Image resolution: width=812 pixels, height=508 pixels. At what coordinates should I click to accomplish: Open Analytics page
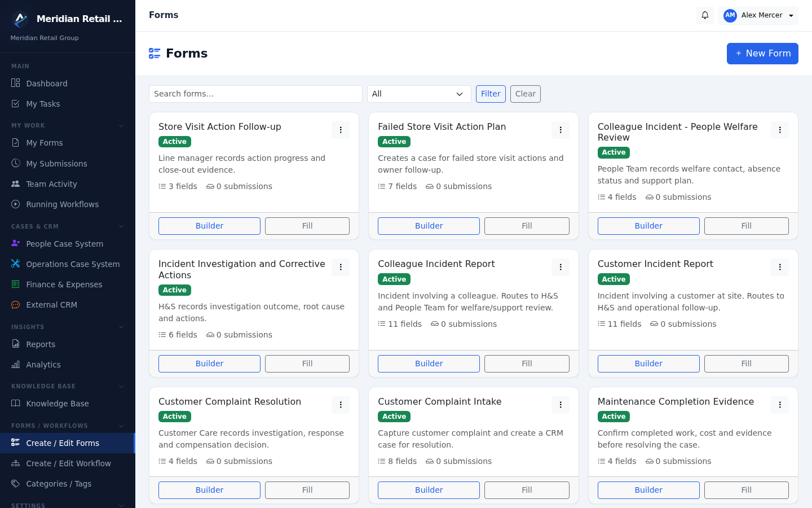tap(68, 365)
